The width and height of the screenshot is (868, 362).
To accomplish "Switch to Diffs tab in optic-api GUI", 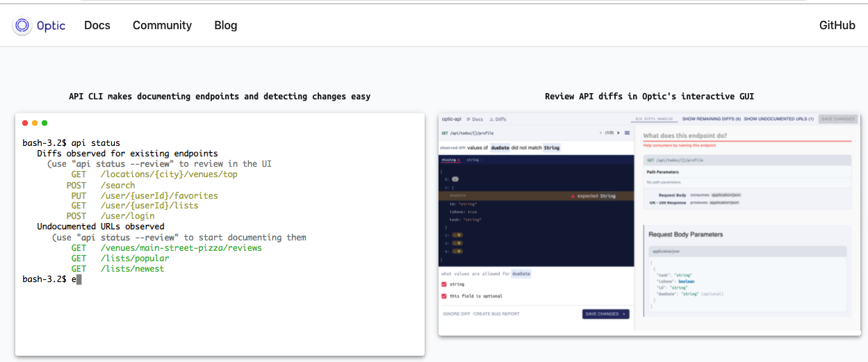I will tap(498, 120).
